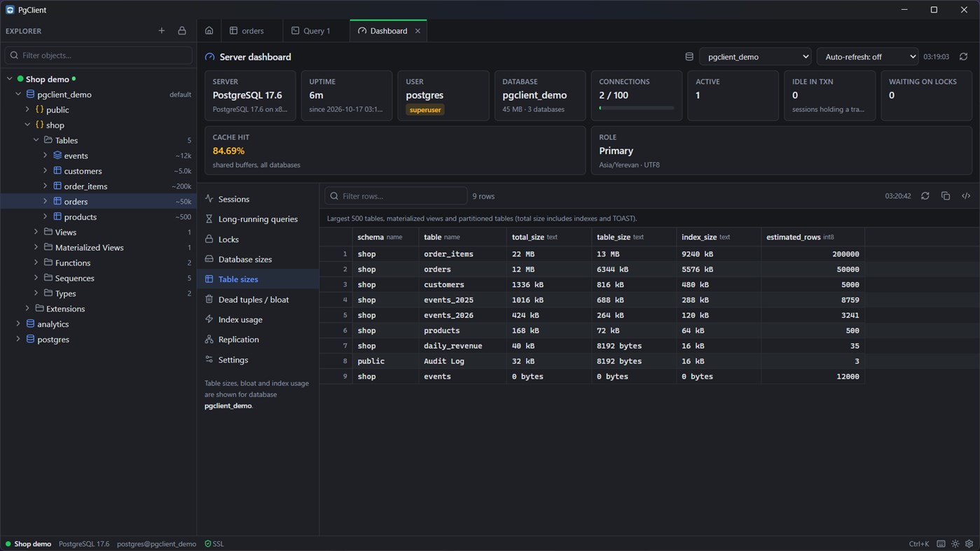View the Index usage section
Image resolution: width=980 pixels, height=551 pixels.
point(258,319)
